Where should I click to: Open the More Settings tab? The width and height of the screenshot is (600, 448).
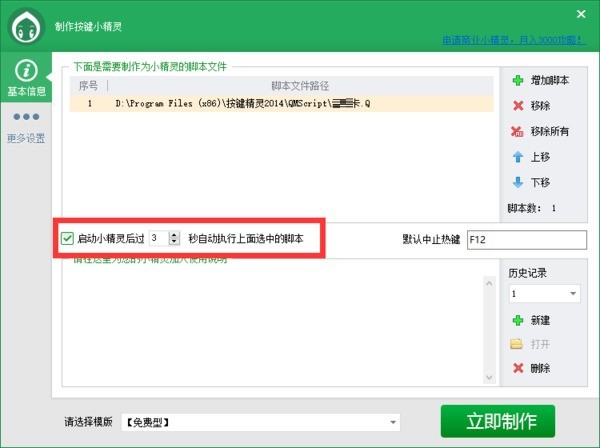(27, 127)
